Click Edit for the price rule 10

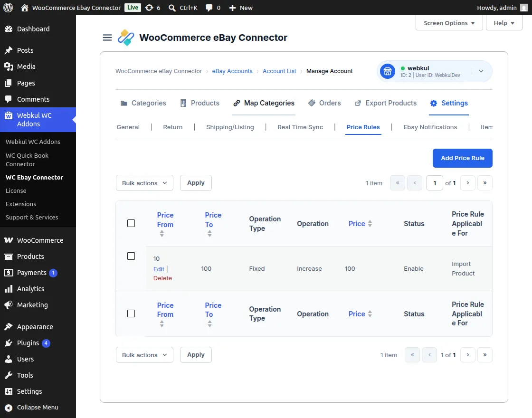pyautogui.click(x=159, y=269)
